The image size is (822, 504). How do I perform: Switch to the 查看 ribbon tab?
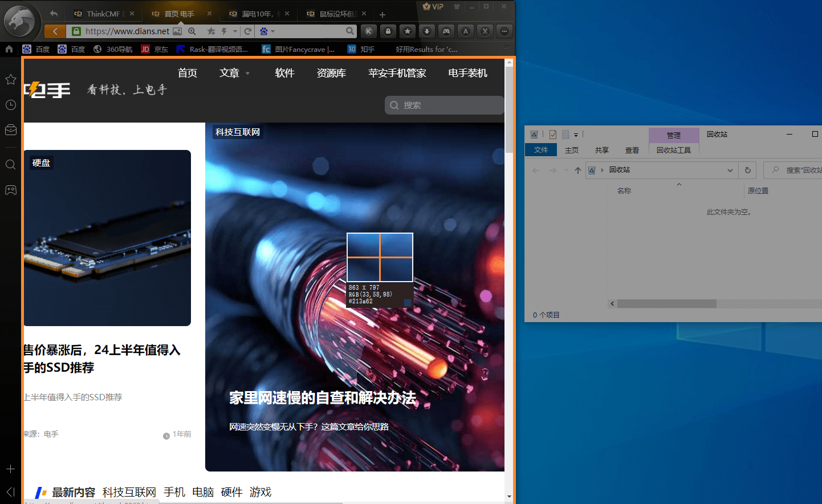[x=632, y=150]
